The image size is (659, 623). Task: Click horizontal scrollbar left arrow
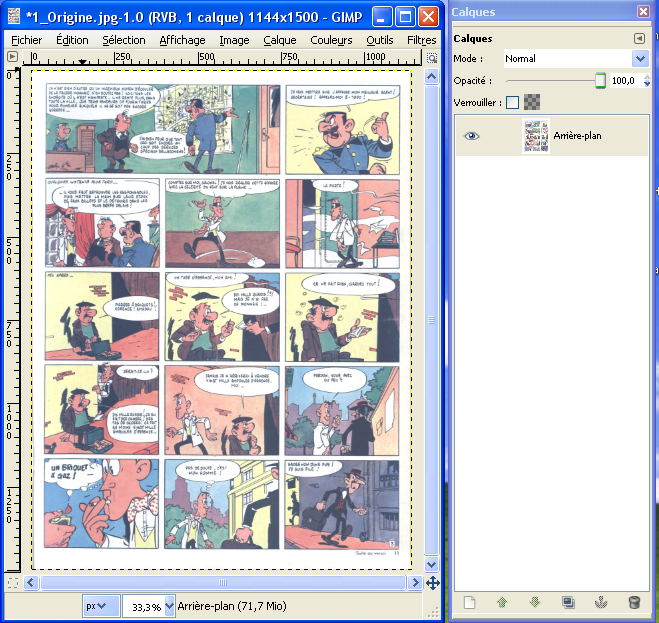pos(31,583)
